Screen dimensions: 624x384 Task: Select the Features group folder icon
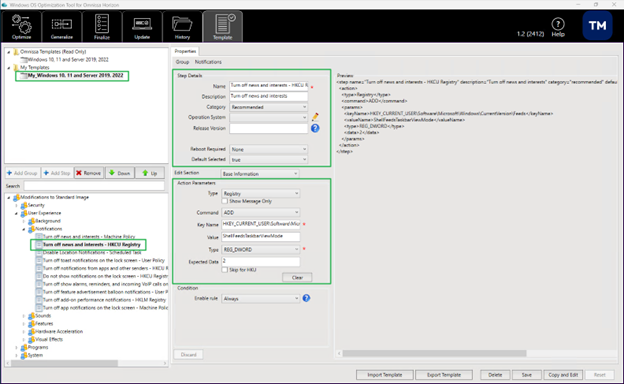[31, 324]
